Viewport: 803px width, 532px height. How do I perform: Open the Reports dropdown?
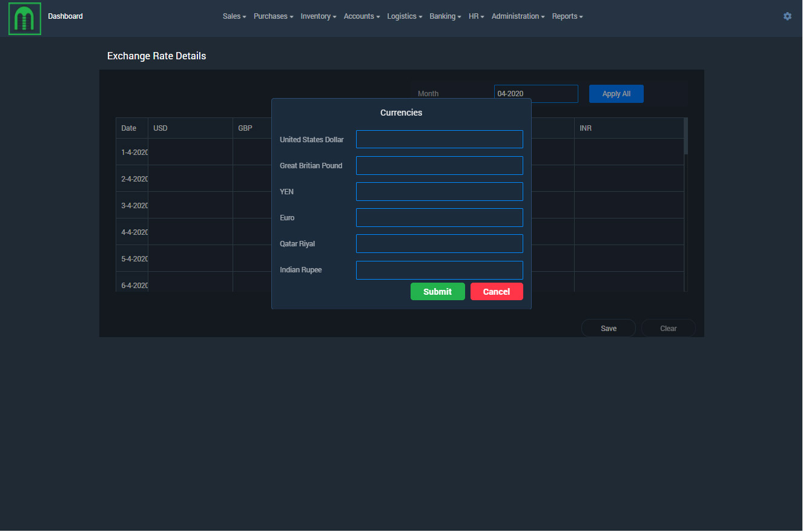tap(567, 16)
